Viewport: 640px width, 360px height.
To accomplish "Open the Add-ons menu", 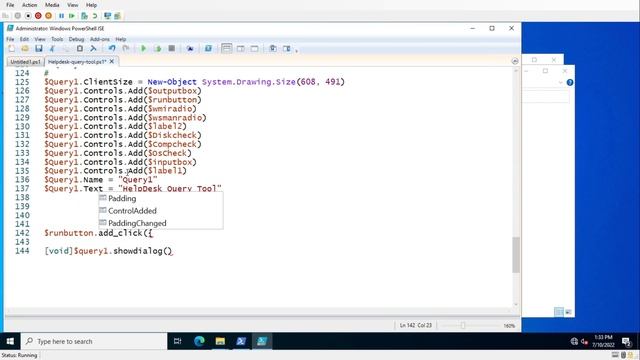I will [100, 39].
